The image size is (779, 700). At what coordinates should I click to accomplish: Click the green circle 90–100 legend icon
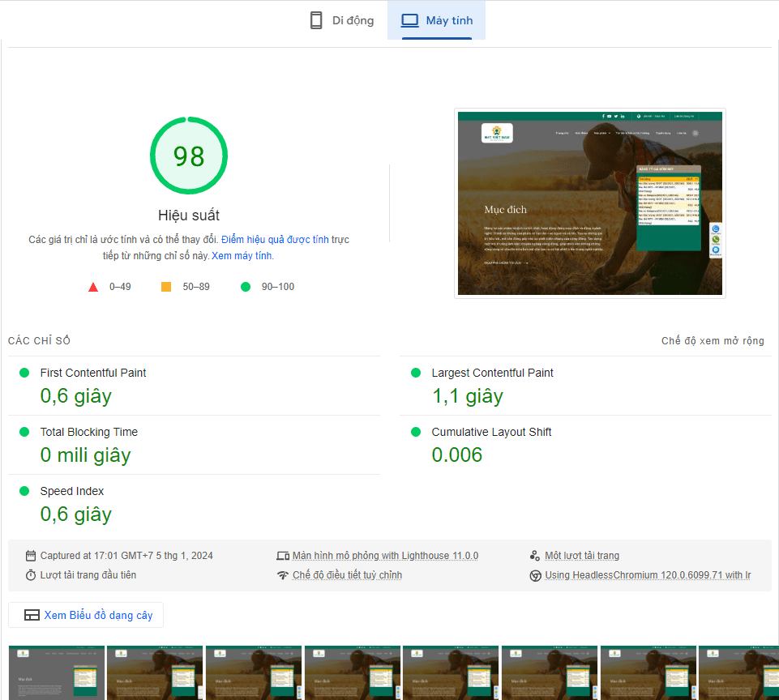tap(246, 287)
